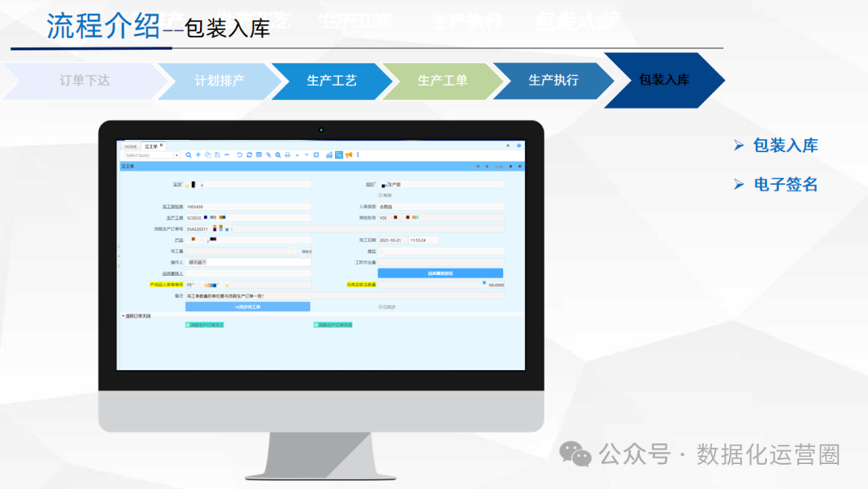This screenshot has height=489, width=868.
Task: Go to previous record arrow in header
Action: [487, 166]
